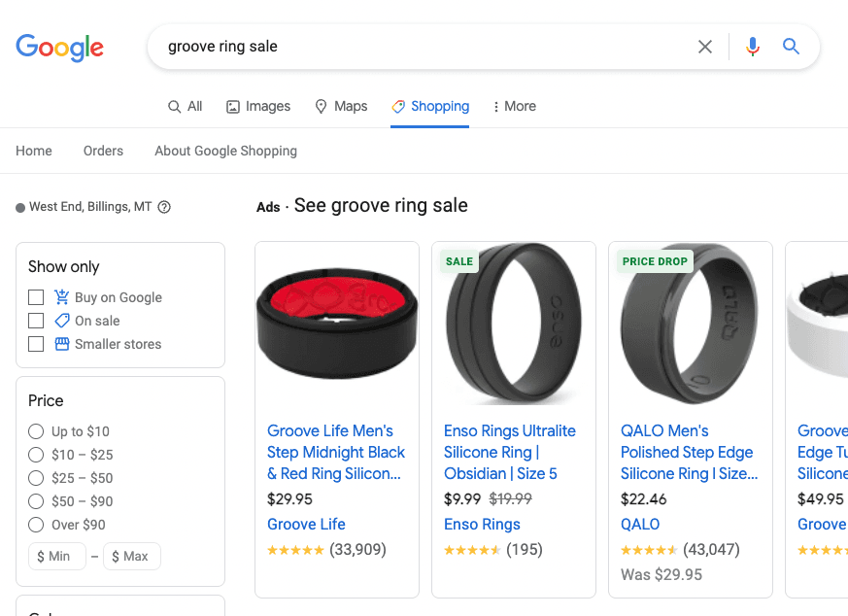Visit the QALO store link
Viewport: 848px width, 616px height.
(640, 524)
